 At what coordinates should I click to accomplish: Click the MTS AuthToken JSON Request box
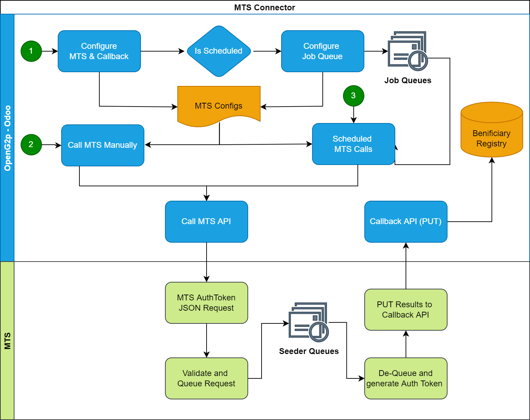pos(206,303)
